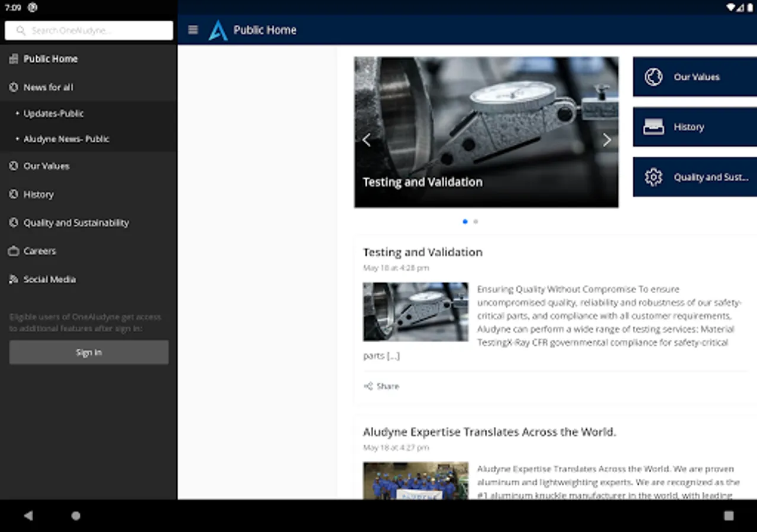The height and width of the screenshot is (532, 757).
Task: Open the Quality and Sust... tile
Action: pyautogui.click(x=695, y=177)
